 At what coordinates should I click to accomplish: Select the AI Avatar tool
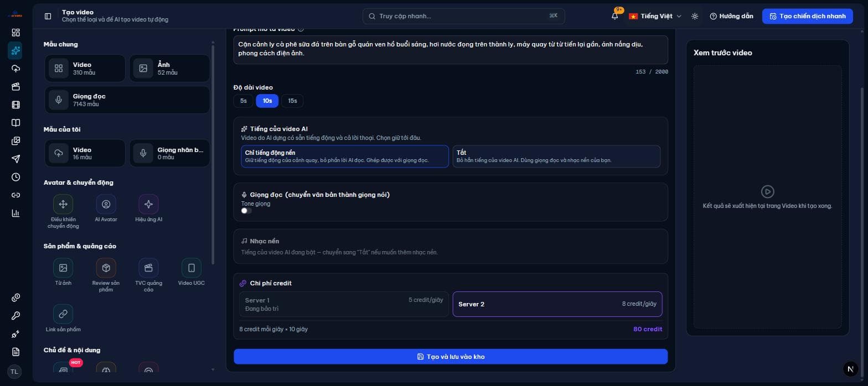(x=106, y=208)
